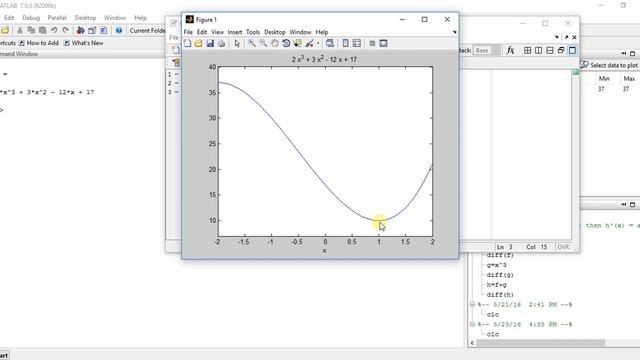Open the Parallel menu in MATLAB main window
Screen dimensions: 640x360
(x=57, y=18)
